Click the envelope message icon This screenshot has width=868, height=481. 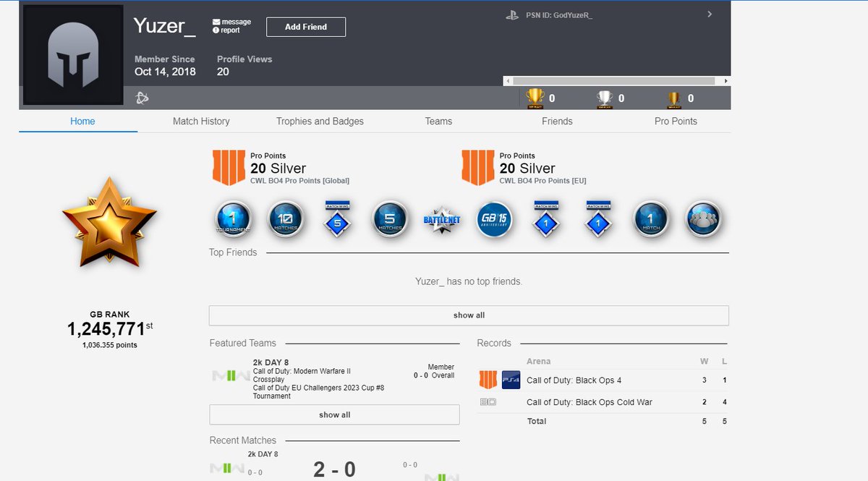point(216,22)
